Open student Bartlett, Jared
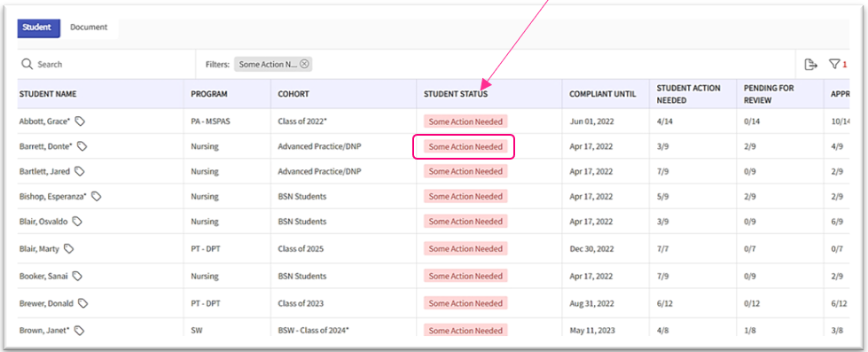Viewport: 868px width, 352px height. 45,172
